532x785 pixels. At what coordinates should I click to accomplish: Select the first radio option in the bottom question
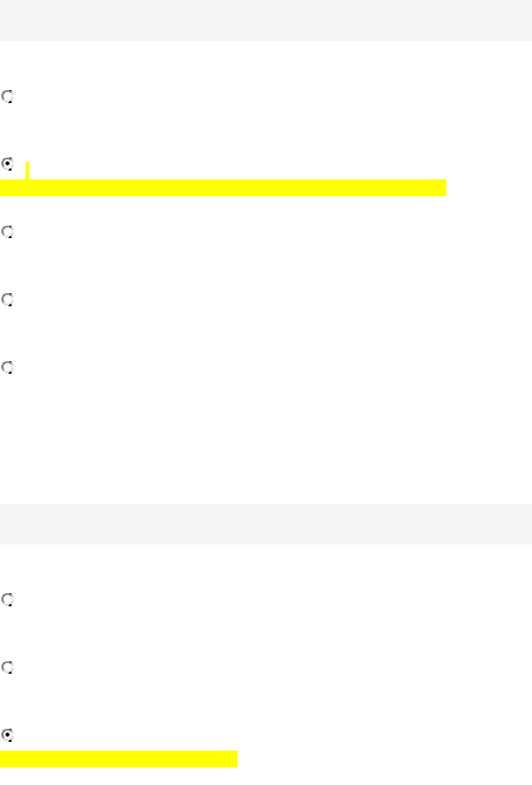8,599
